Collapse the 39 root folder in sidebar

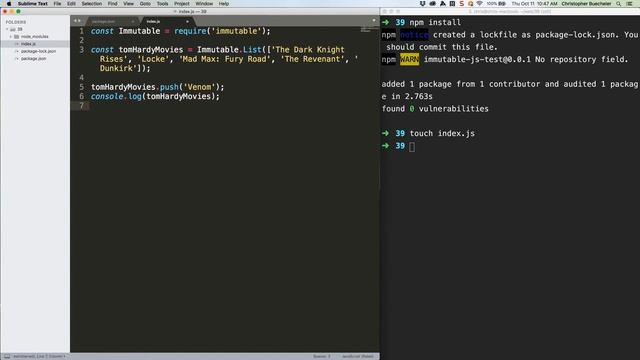(7, 29)
